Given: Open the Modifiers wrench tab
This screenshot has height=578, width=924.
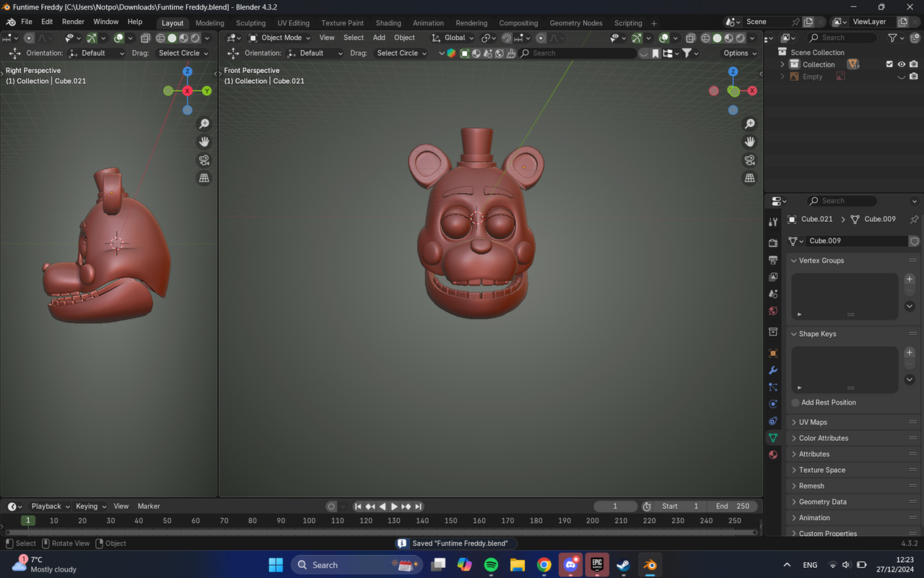Looking at the screenshot, I should 773,370.
